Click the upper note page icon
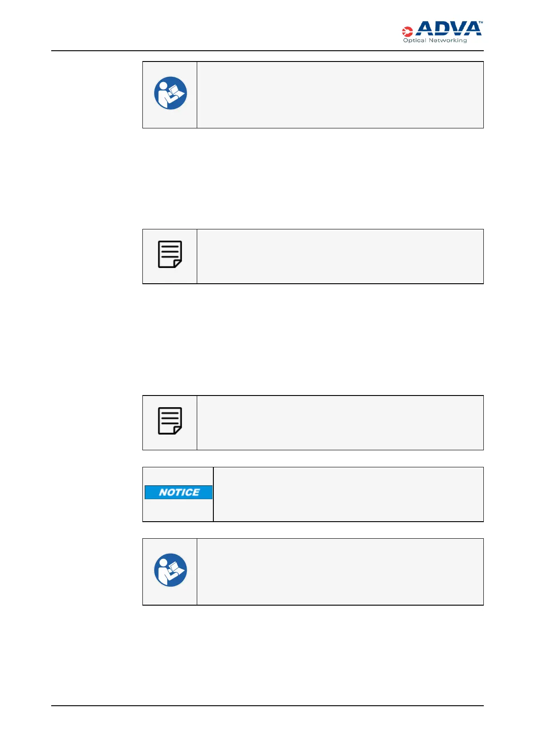Screen dimensions: 535x756 [x=170, y=255]
